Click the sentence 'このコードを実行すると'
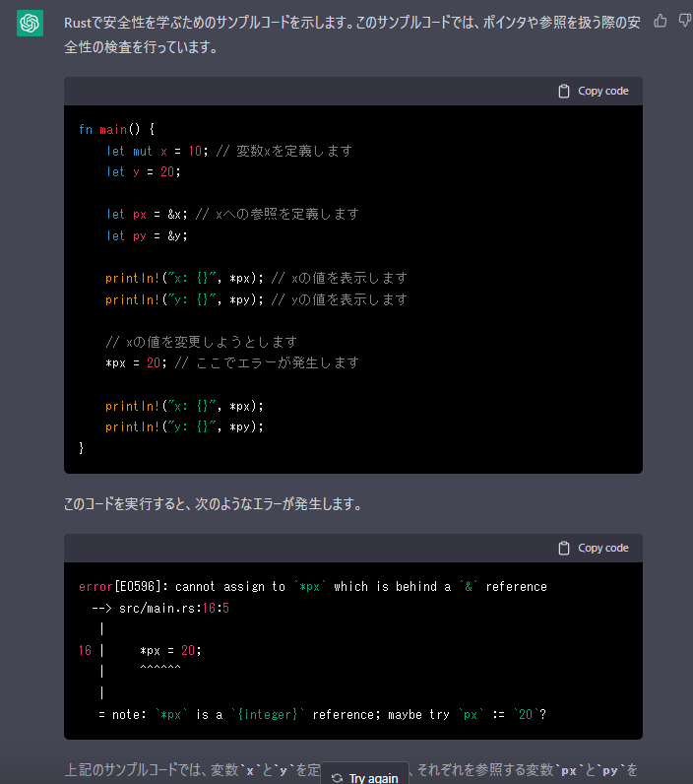Screen dimensions: 693x784 213,504
